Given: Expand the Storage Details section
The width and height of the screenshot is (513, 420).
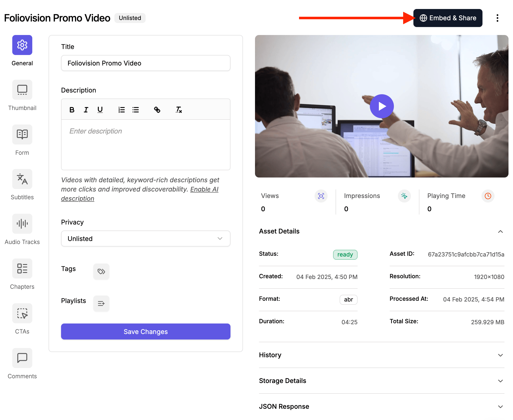Looking at the screenshot, I should click(x=500, y=381).
